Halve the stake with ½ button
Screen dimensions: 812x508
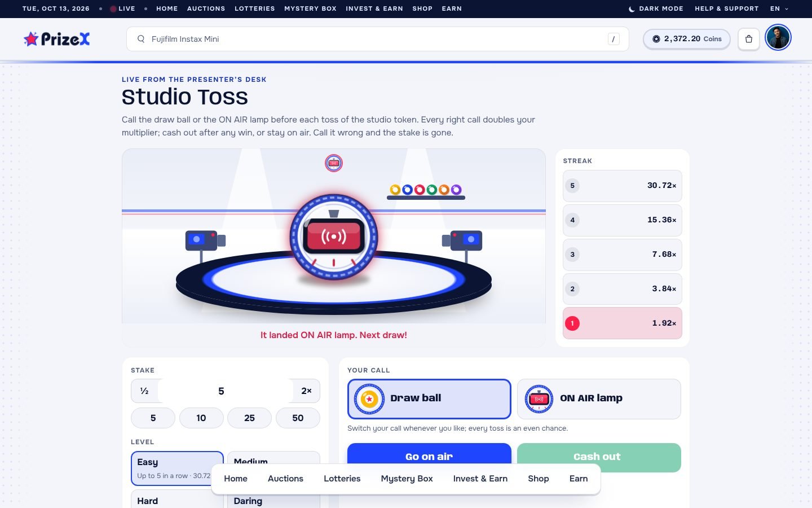tap(144, 391)
